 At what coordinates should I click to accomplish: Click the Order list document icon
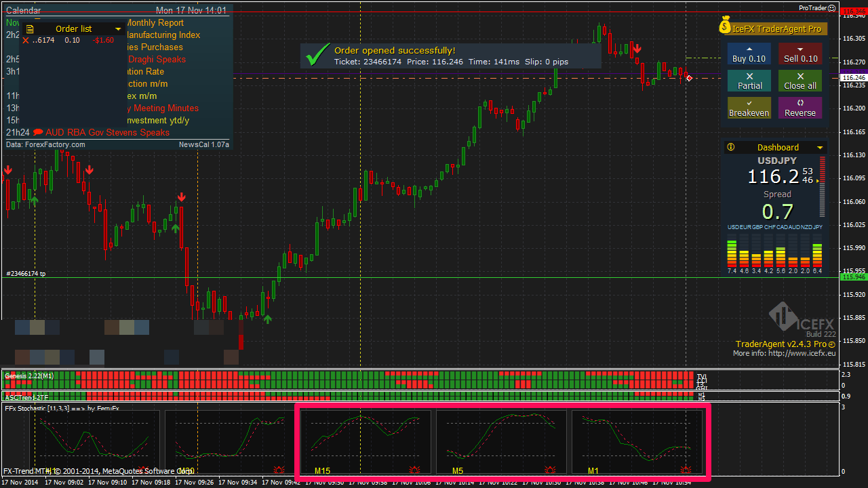(x=30, y=28)
